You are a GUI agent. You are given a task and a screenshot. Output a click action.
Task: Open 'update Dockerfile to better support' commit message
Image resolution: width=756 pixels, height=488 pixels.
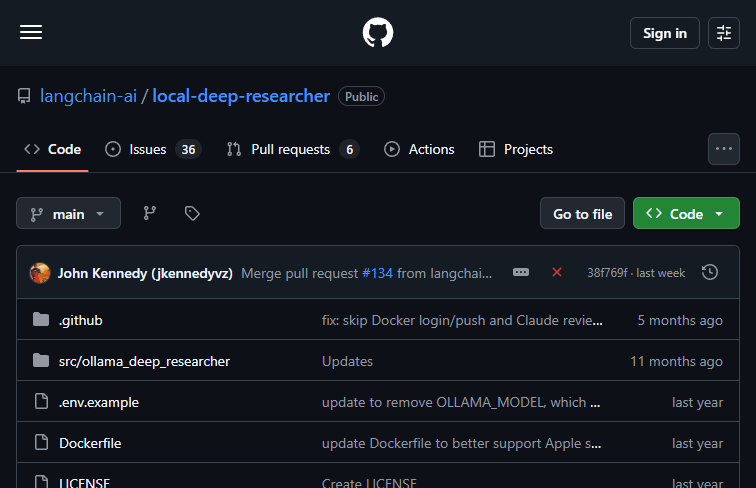pyautogui.click(x=461, y=443)
